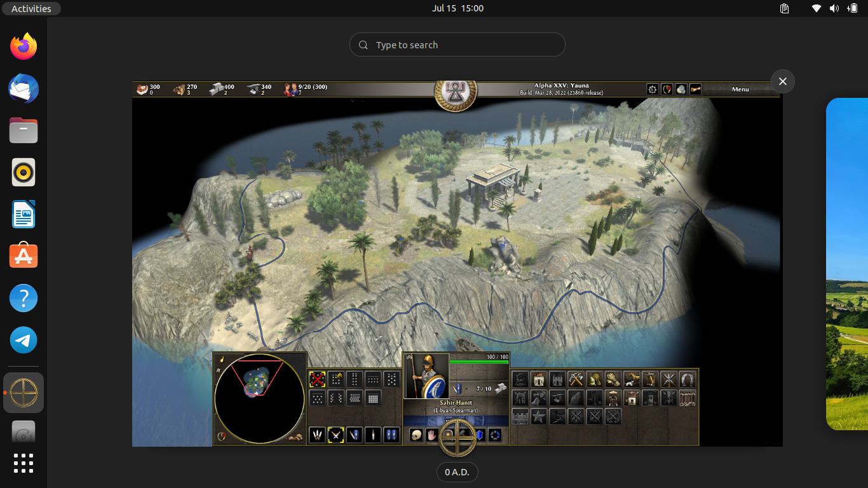The width and height of the screenshot is (868, 488).
Task: Click the kill unit skull icon
Action: click(416, 435)
